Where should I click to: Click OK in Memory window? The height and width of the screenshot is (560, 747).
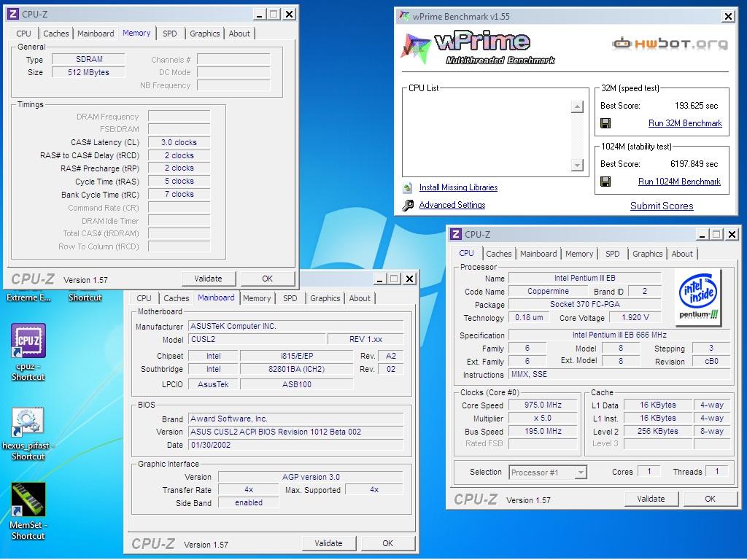pos(267,279)
